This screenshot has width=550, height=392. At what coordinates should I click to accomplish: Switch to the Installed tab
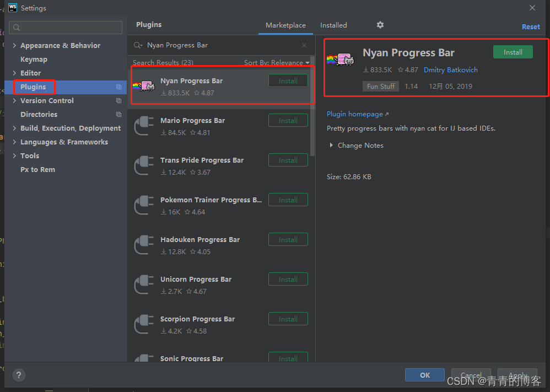click(x=333, y=25)
